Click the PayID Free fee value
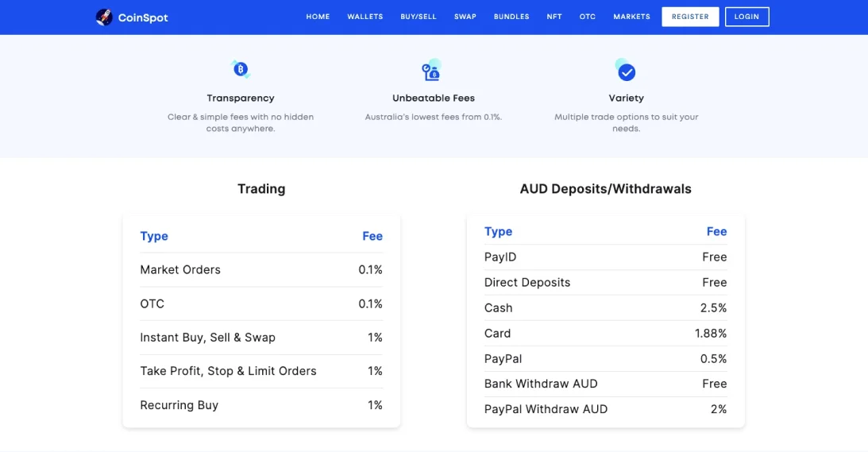Viewport: 868px width, 452px height. click(x=715, y=257)
